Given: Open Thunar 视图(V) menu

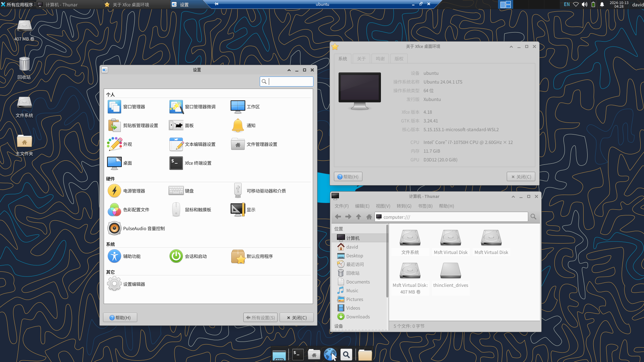Looking at the screenshot, I should [383, 206].
